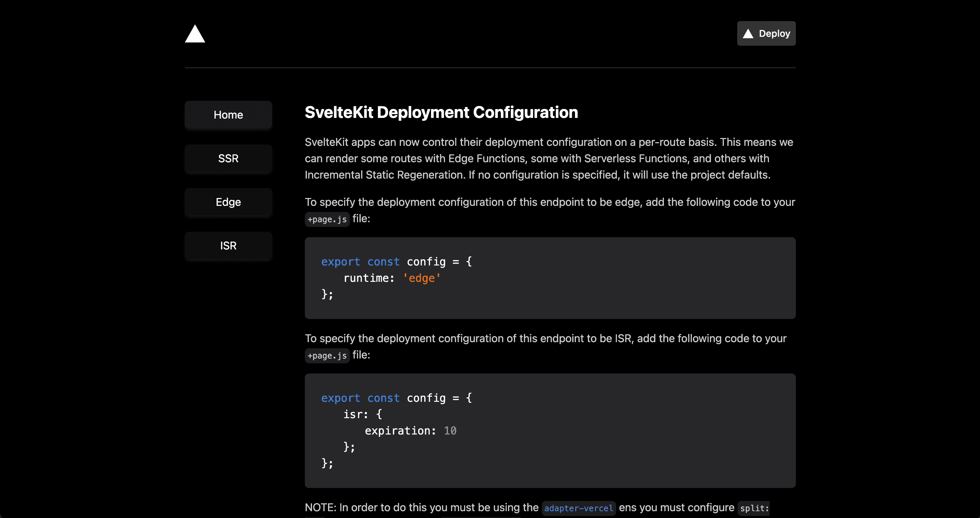Select the ISR expiration code block
The width and height of the screenshot is (980, 518).
click(550, 430)
